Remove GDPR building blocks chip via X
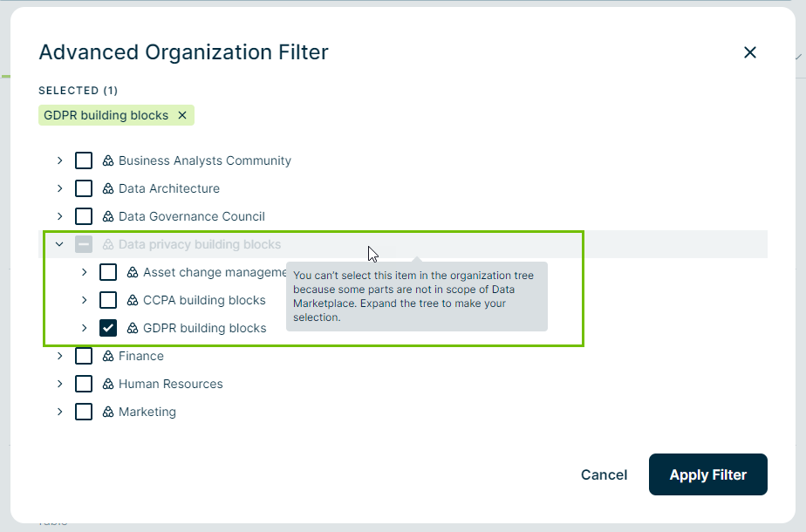Viewport: 806px width, 532px height. tap(182, 115)
